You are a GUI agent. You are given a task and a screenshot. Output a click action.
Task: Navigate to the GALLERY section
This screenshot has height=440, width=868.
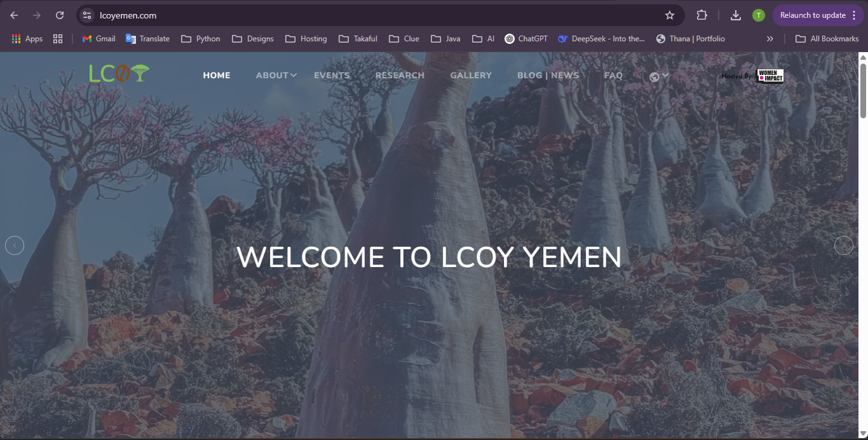pyautogui.click(x=471, y=75)
